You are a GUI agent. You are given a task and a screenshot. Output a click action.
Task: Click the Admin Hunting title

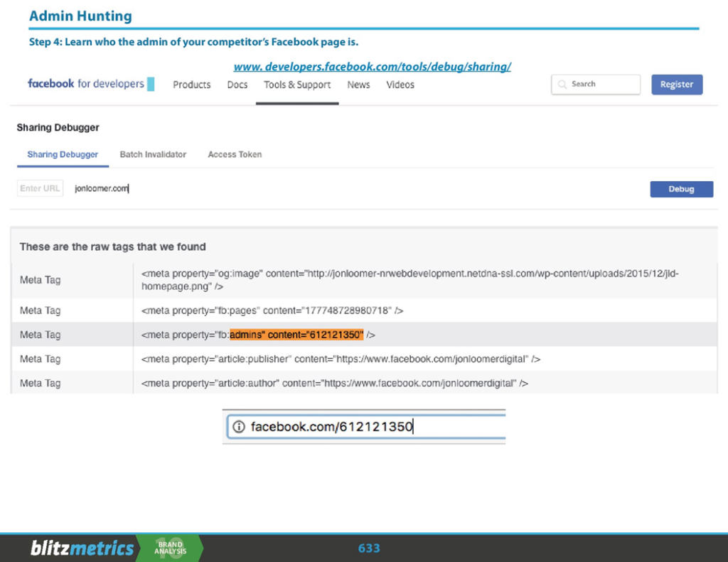point(81,16)
